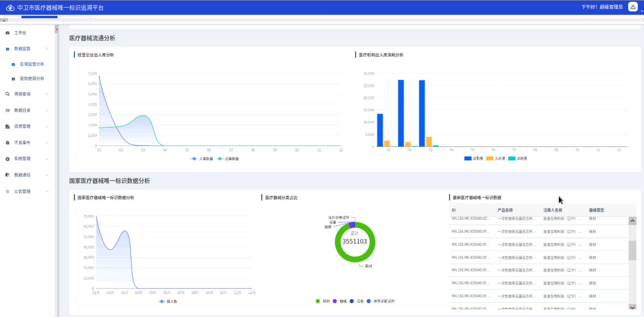Click scroll-down arrow of UDI data table
Screen dimensions: 644x317
(632, 307)
